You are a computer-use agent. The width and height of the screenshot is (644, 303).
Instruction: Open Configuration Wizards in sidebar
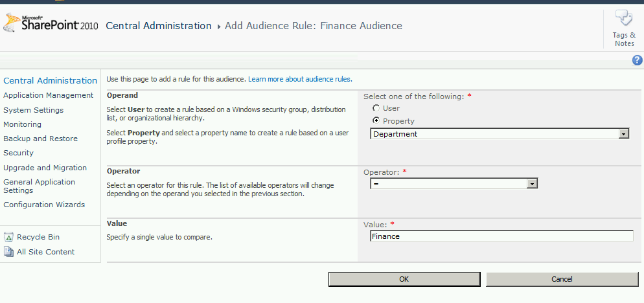pos(44,205)
